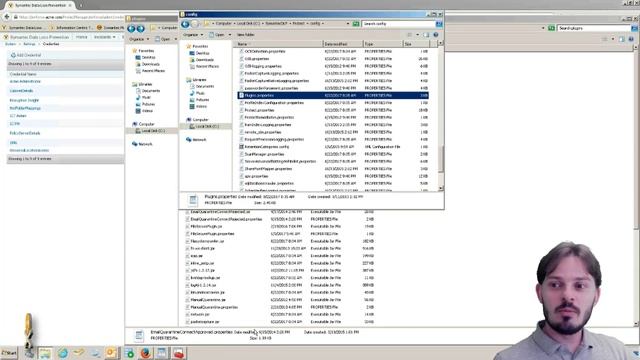Click the change view icon in the config toolbar

409,35
